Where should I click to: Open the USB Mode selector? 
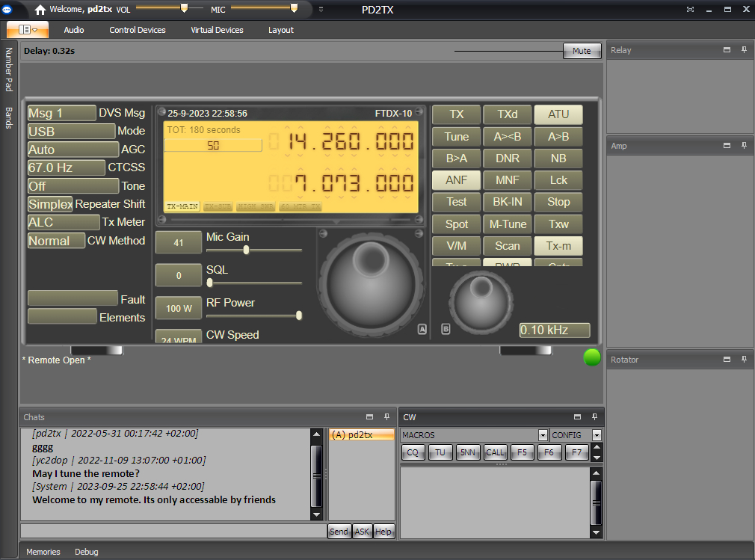(71, 132)
